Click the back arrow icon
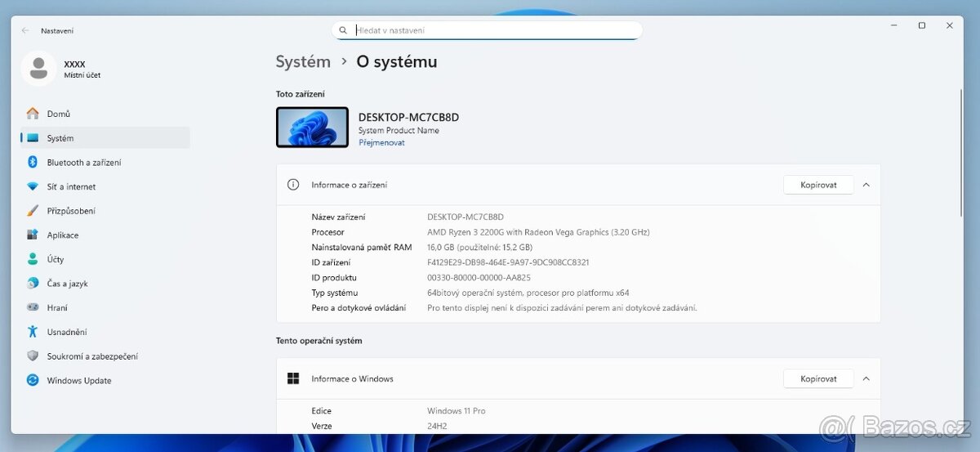The image size is (980, 452). tap(25, 30)
